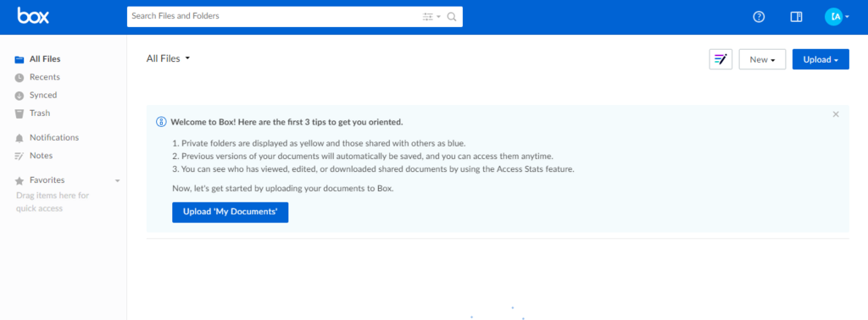This screenshot has width=868, height=320.
Task: Dismiss the Welcome to Box banner
Action: (x=836, y=114)
